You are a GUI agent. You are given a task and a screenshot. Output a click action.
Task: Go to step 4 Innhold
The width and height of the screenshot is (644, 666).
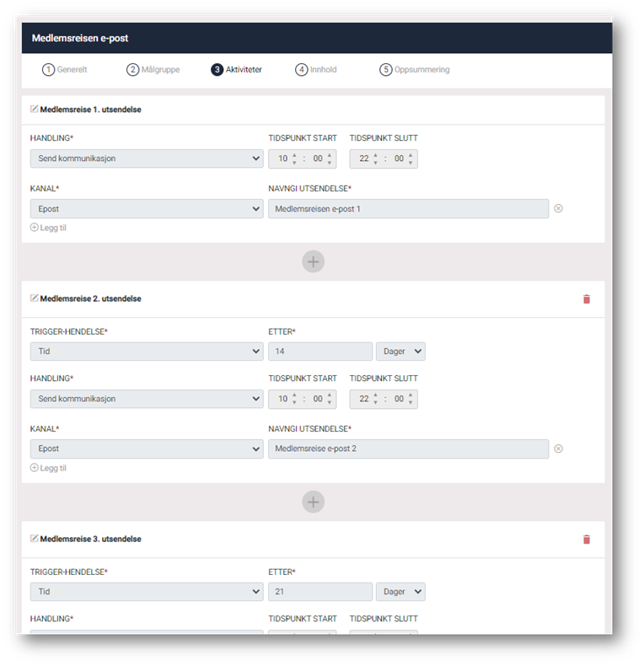[316, 69]
